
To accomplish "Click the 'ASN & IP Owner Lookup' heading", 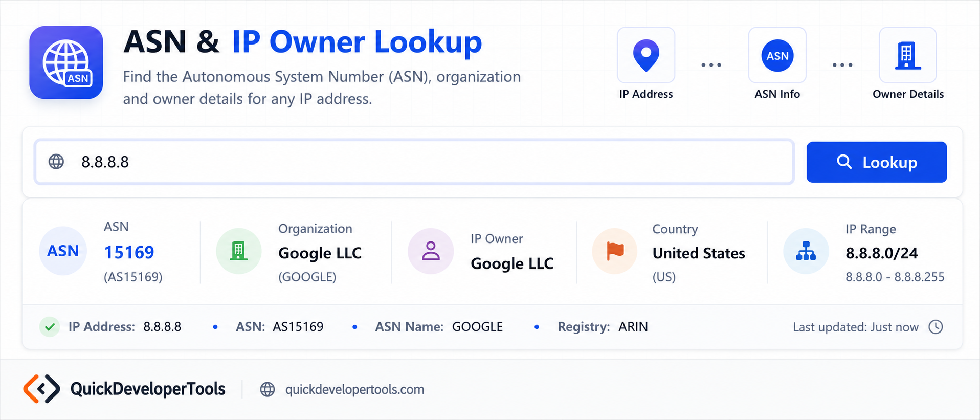I will click(303, 41).
